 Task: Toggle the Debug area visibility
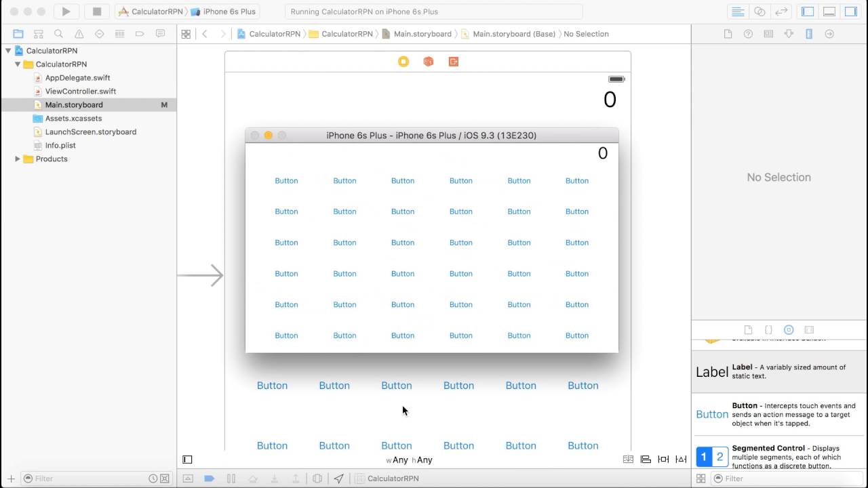(x=829, y=12)
